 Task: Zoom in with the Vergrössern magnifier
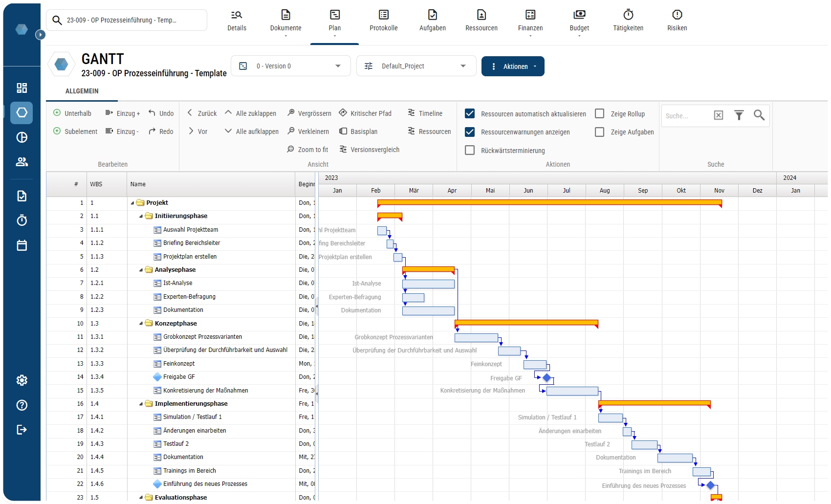pos(291,113)
